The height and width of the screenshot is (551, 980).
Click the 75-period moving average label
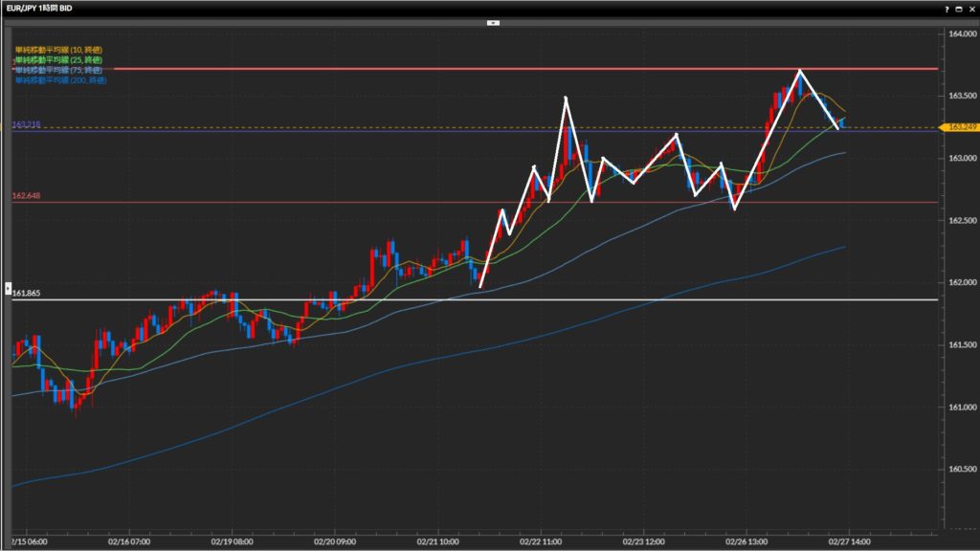point(59,70)
